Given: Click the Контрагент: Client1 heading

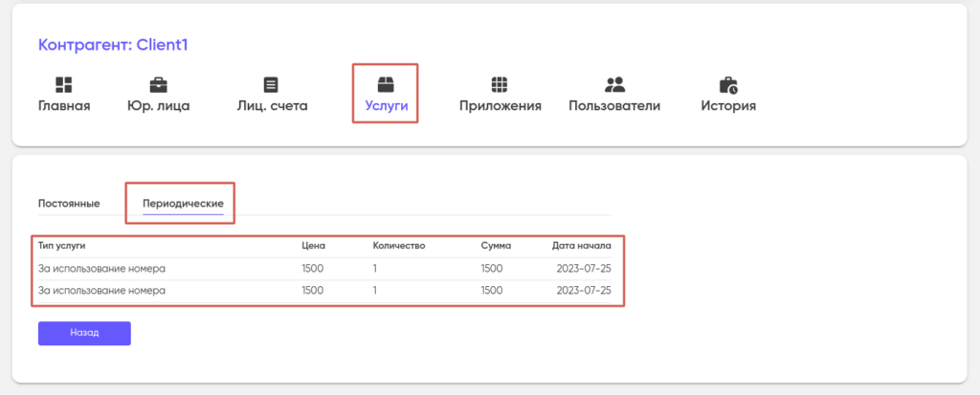Looking at the screenshot, I should 112,45.
